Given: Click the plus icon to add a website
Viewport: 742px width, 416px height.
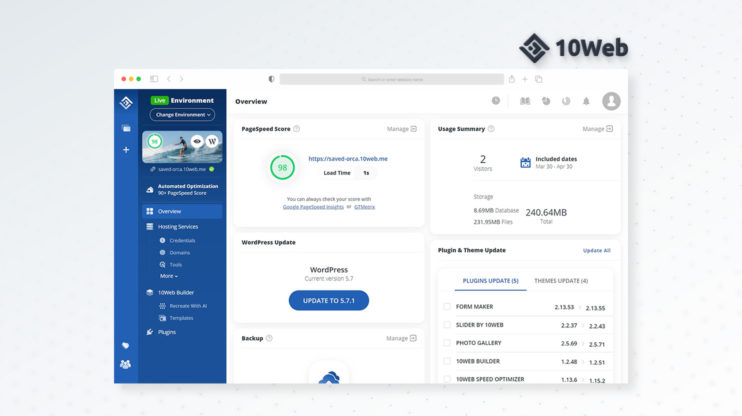Looking at the screenshot, I should [x=126, y=150].
